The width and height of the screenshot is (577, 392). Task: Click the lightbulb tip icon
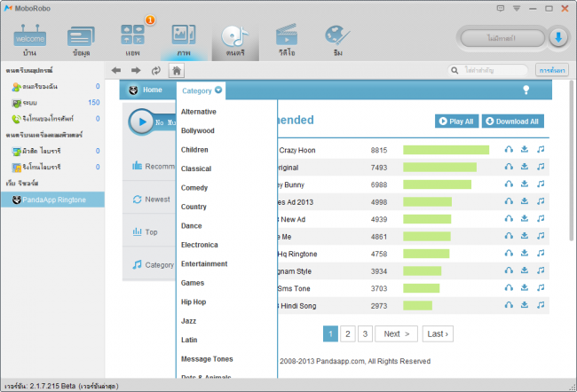[526, 90]
